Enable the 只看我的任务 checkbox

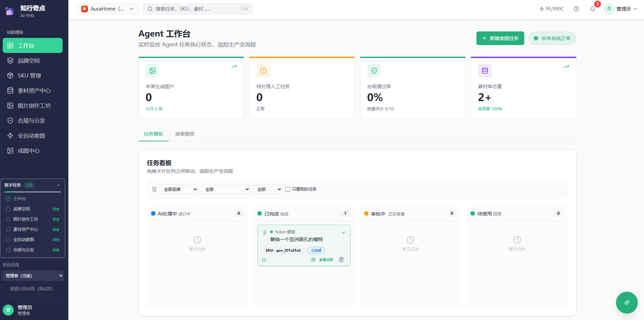pos(287,189)
